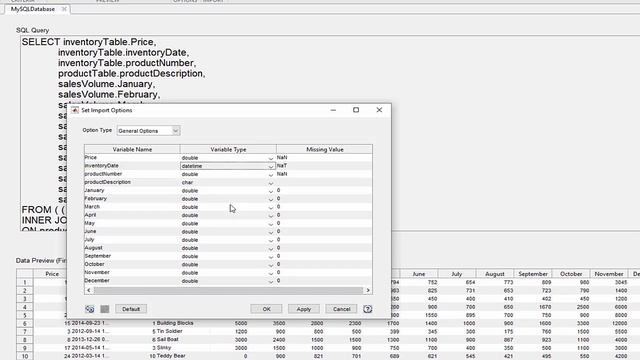Open the Variable Type dropdown for inventoryDate

point(270,166)
